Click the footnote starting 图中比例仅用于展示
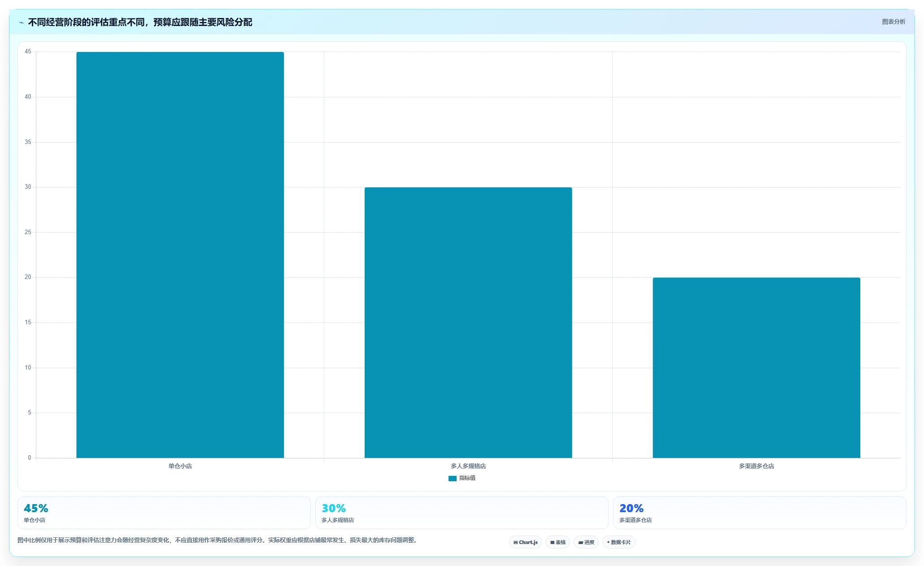Viewport: 924px width, 566px height. click(218, 540)
